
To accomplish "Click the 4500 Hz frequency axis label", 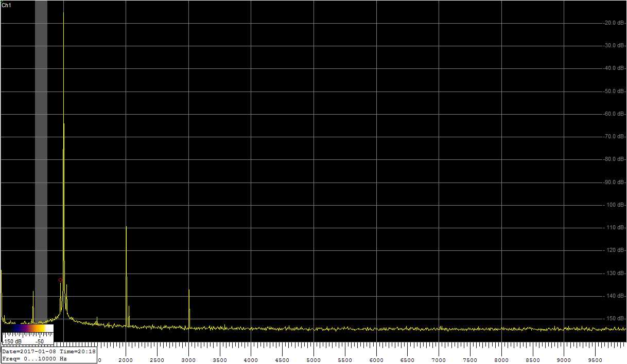I will (x=283, y=360).
